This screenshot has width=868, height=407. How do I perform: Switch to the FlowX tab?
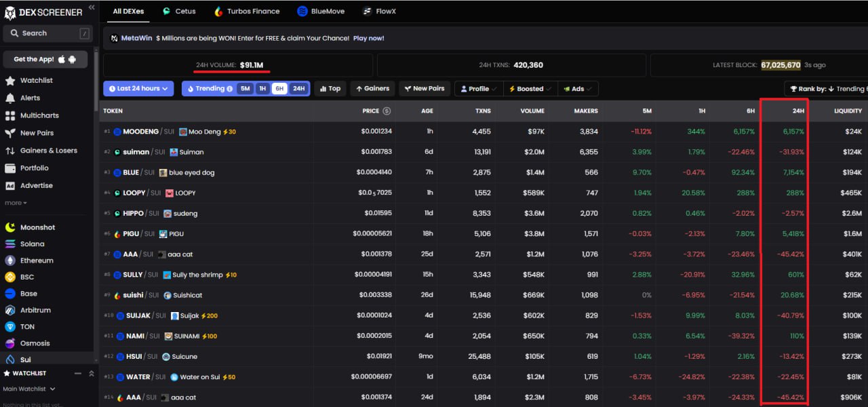[x=380, y=12]
